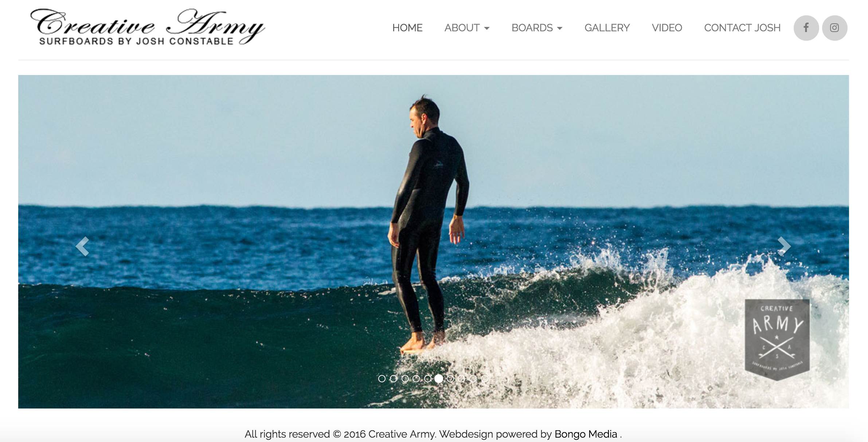This screenshot has height=442, width=868.
Task: Click the Creative Army script logo
Action: pos(148,27)
